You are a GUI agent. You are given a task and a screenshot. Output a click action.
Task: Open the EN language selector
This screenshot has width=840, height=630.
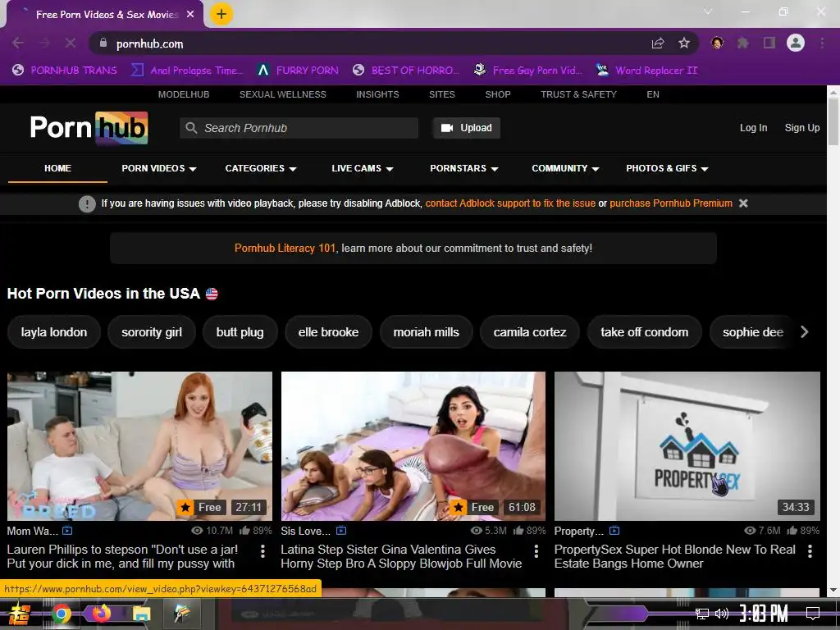(x=652, y=94)
